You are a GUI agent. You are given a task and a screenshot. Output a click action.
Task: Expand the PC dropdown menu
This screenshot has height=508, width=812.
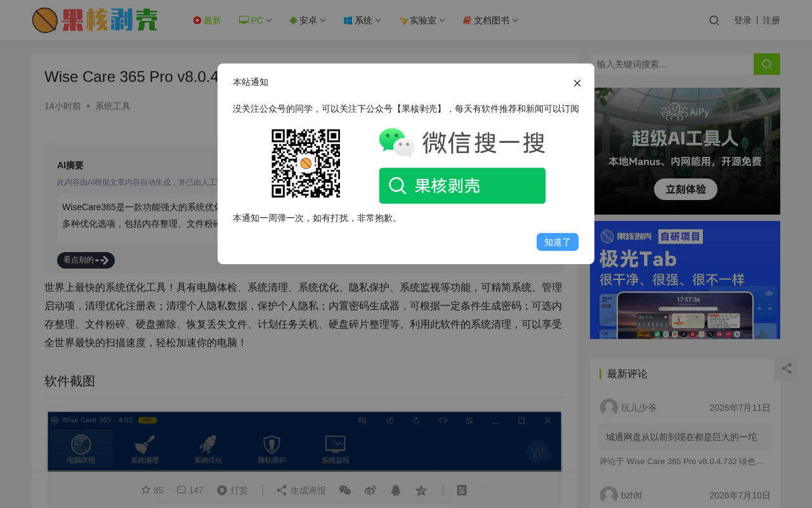[256, 20]
